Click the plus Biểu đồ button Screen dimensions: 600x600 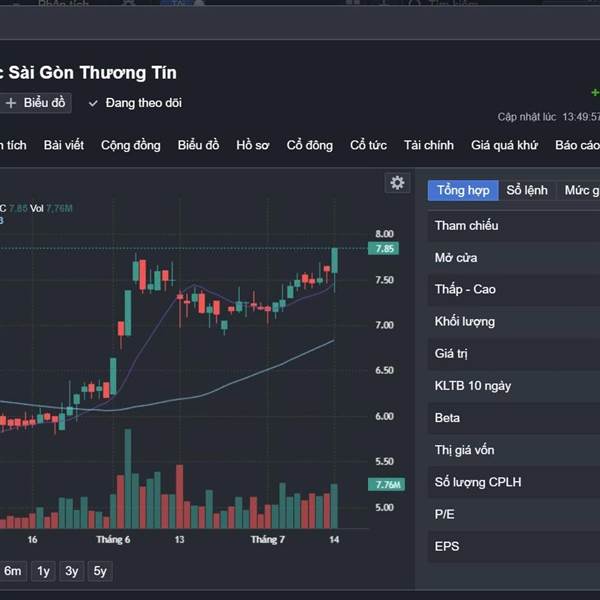[36, 103]
